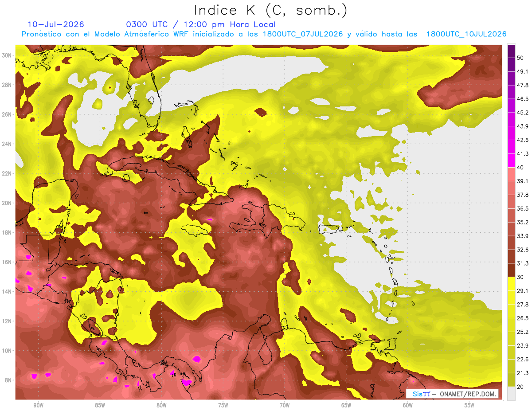Click legend value 29.1
Image resolution: width=532 pixels, height=411 pixels.
tap(523, 290)
